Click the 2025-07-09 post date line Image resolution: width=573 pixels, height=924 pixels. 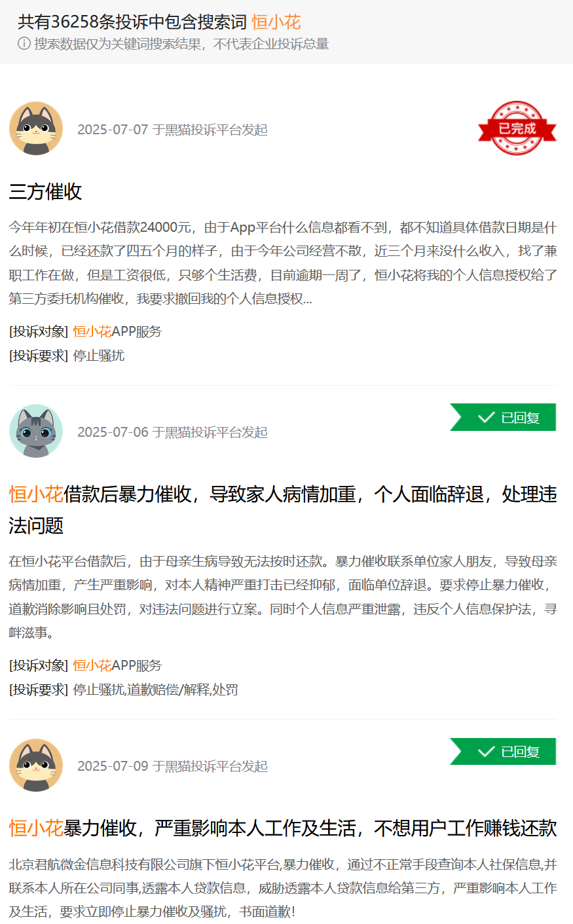[x=172, y=766]
